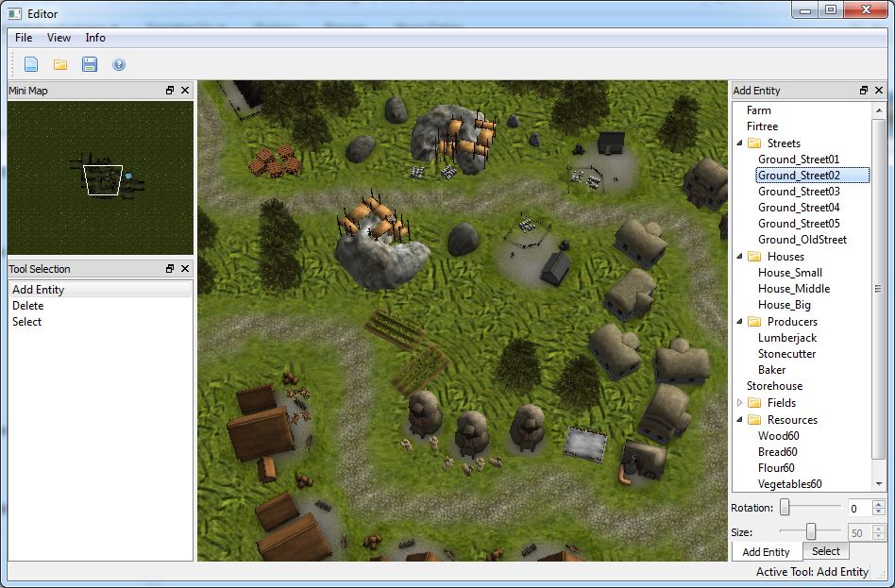Switch to the Select tab
The image size is (895, 588).
[825, 551]
